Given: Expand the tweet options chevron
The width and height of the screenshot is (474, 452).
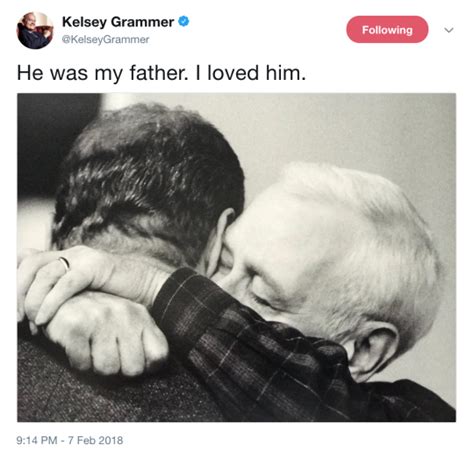Looking at the screenshot, I should click(x=449, y=30).
